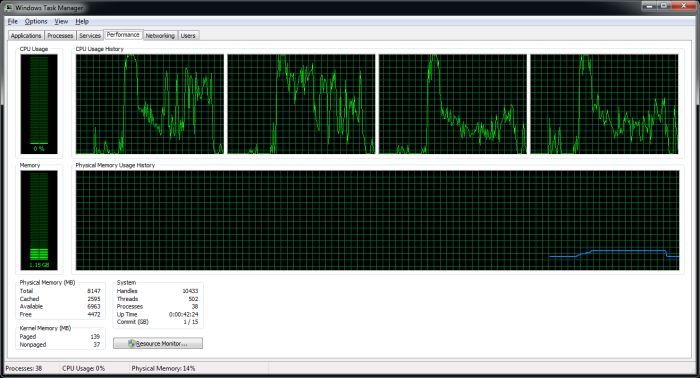Minimize the Task Manager window
The width and height of the screenshot is (700, 378).
click(x=649, y=5)
